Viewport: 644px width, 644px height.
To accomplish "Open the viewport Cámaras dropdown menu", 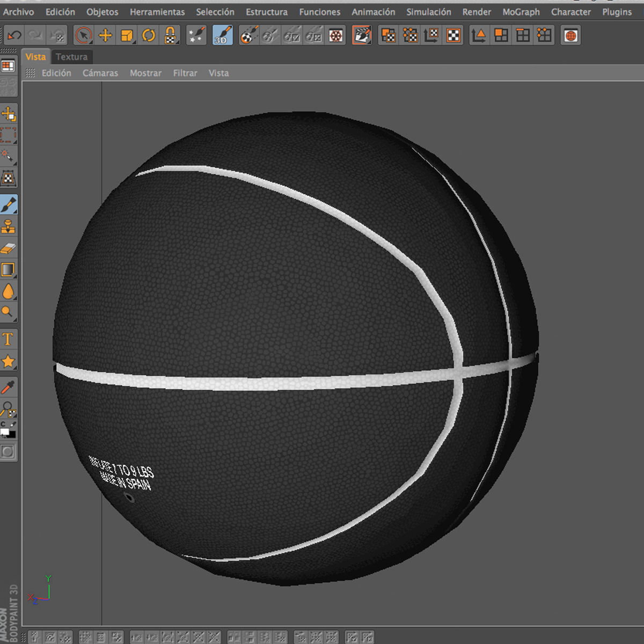I will click(100, 73).
